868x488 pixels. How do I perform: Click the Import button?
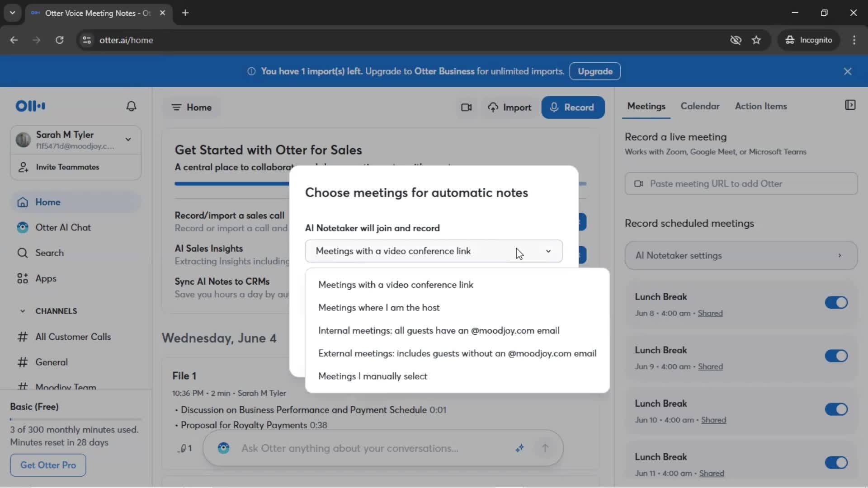[509, 108]
